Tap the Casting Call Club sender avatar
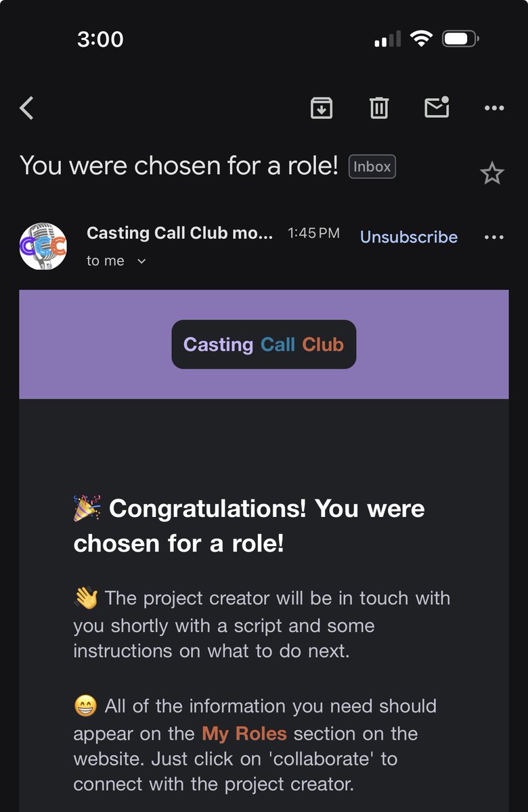Screen dimensions: 528x812 pos(43,246)
